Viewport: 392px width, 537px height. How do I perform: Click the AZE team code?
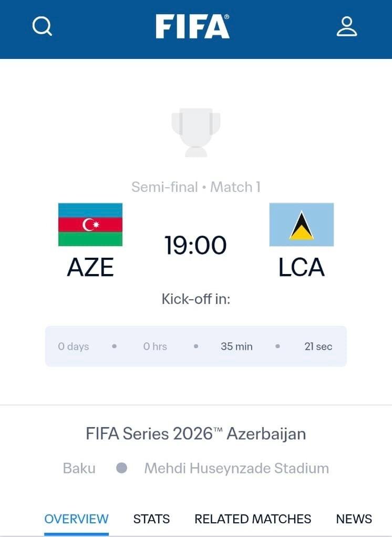90,268
